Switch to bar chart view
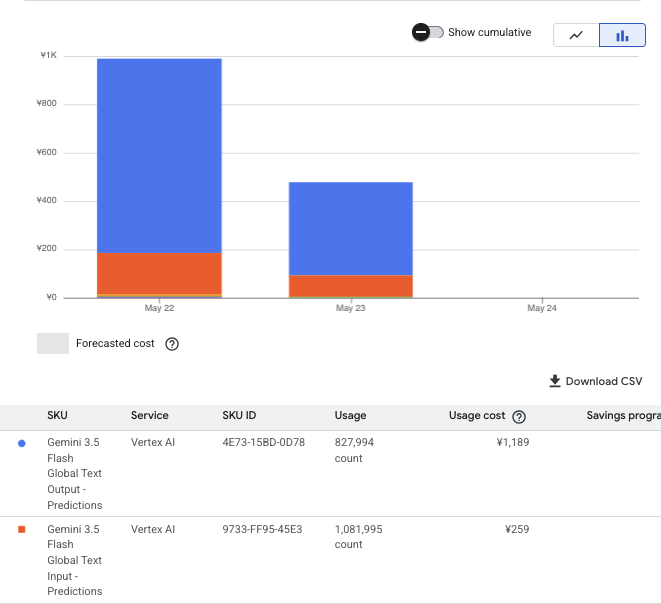Screen dimensions: 661x604 (622, 35)
